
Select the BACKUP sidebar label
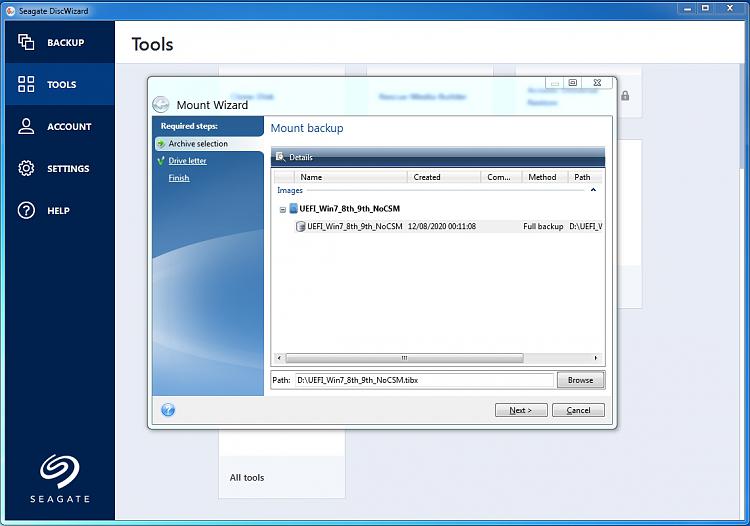(66, 43)
